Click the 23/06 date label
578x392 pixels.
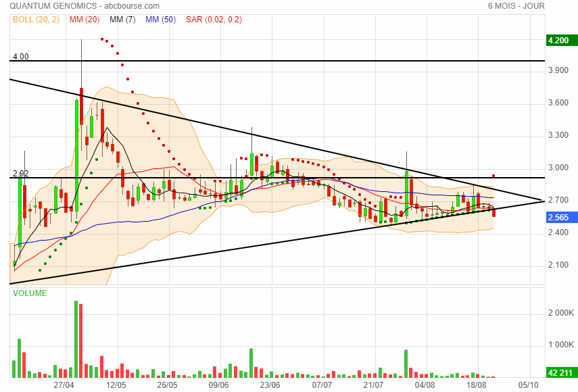tap(270, 385)
